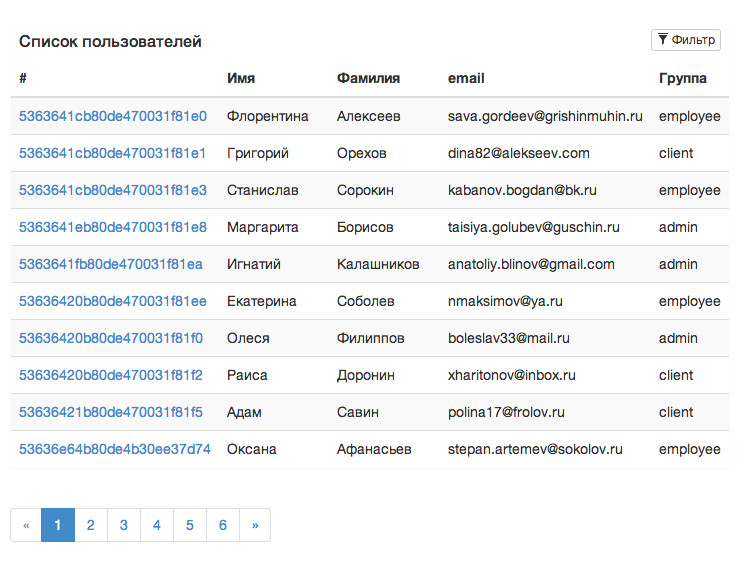Open user link 53636420b80de470031f81f0

click(111, 338)
